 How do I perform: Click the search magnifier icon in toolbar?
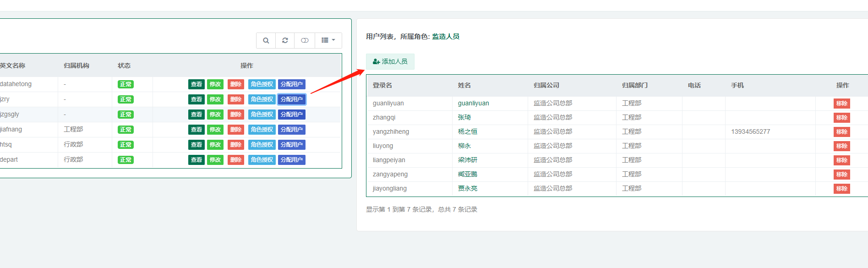pos(266,40)
